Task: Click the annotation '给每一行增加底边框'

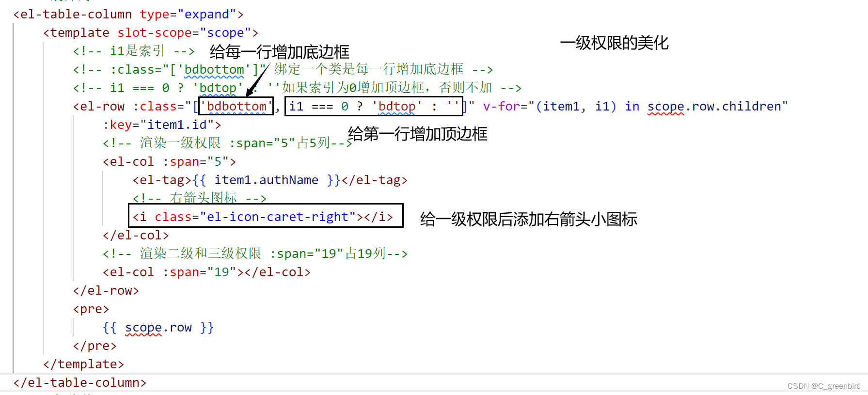Action: click(x=280, y=52)
